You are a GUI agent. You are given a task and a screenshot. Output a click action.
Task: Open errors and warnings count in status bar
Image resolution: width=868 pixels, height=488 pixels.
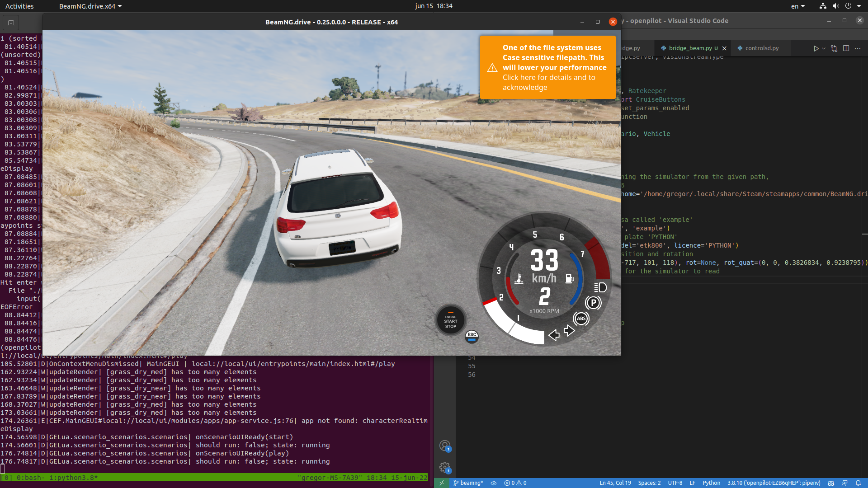click(x=515, y=483)
